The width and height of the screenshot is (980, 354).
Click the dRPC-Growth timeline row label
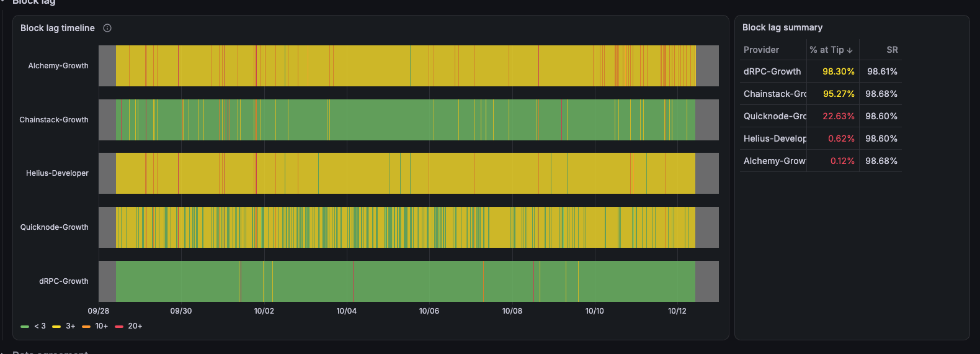point(64,281)
